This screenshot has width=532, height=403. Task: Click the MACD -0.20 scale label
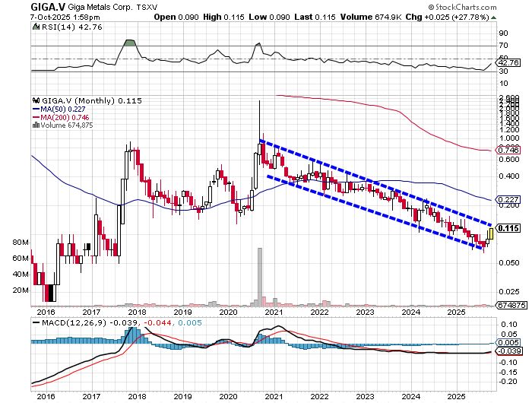[x=508, y=382]
